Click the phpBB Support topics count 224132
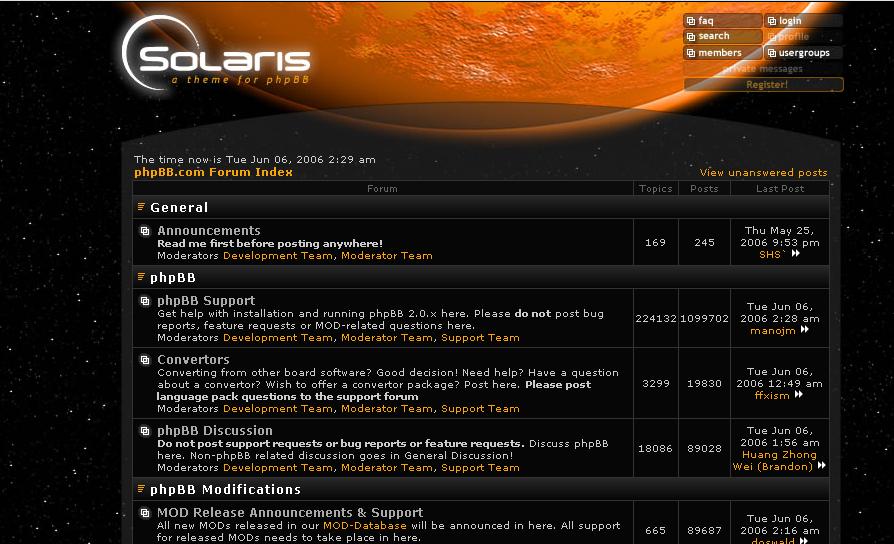 [x=656, y=319]
